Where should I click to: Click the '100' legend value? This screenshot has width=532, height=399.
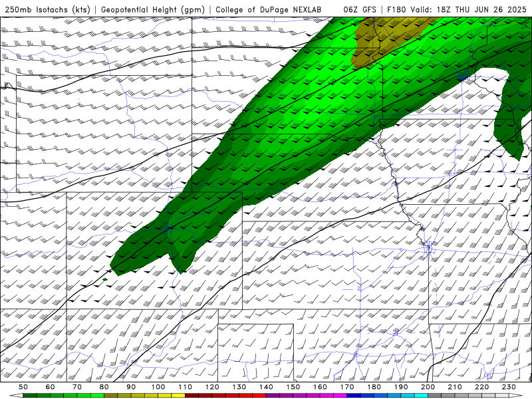(x=158, y=387)
